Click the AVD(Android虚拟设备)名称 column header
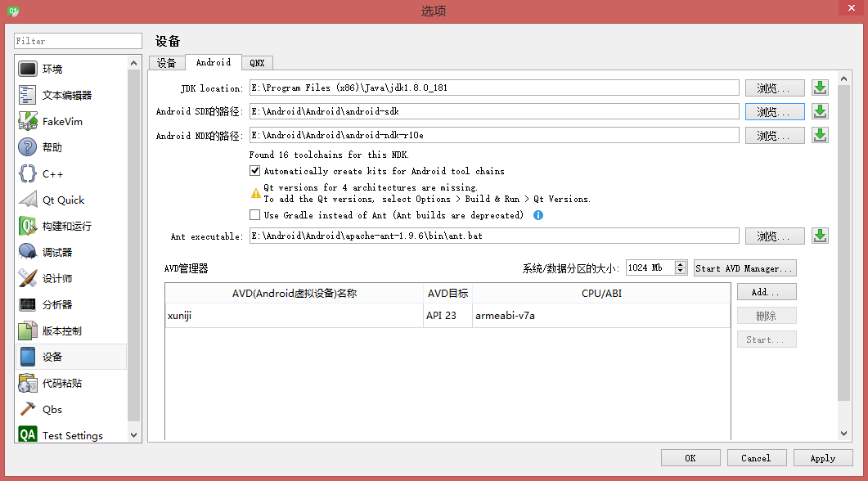The width and height of the screenshot is (868, 481). pyautogui.click(x=294, y=294)
